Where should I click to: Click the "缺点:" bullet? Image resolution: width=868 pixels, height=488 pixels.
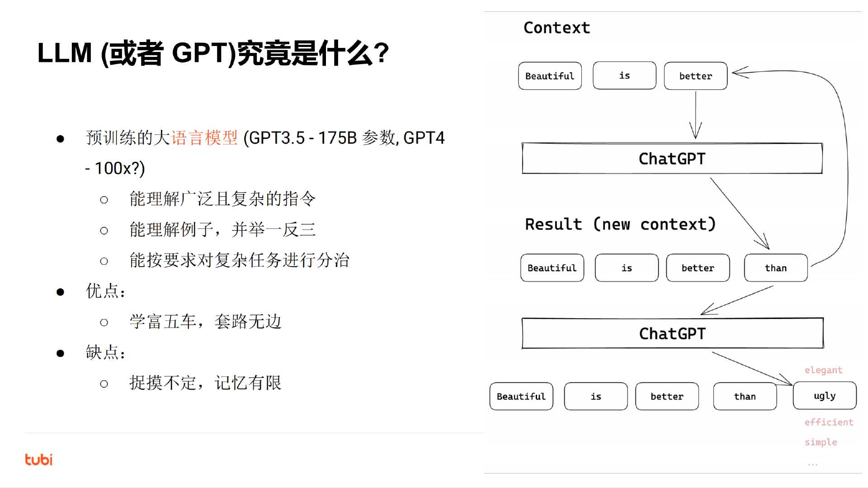105,352
